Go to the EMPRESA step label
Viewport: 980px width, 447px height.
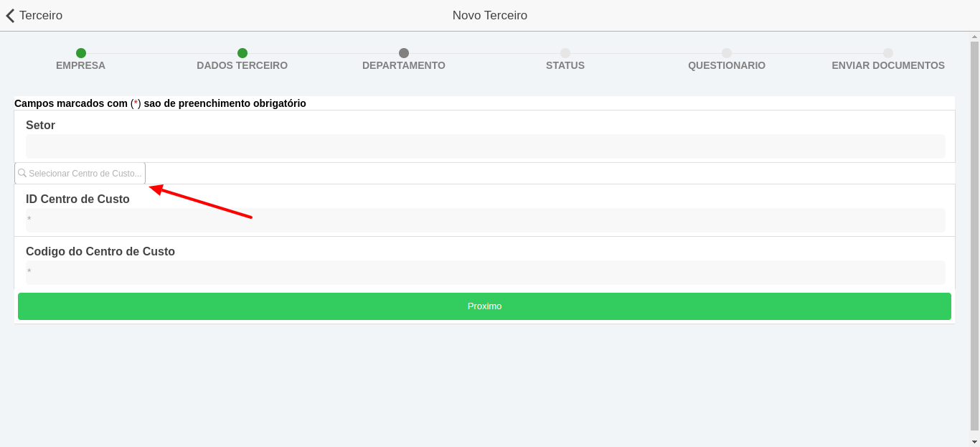[x=80, y=65]
